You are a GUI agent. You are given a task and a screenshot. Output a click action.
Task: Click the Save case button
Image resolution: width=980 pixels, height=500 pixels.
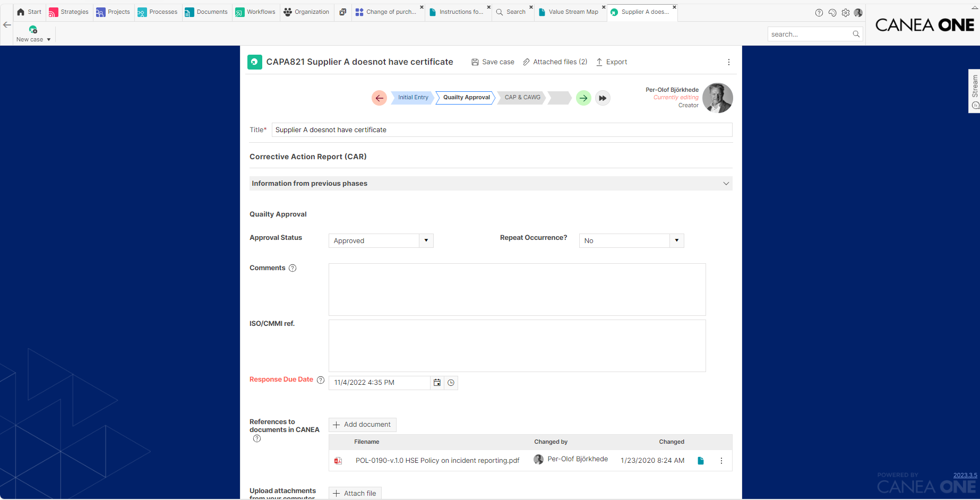pos(493,62)
